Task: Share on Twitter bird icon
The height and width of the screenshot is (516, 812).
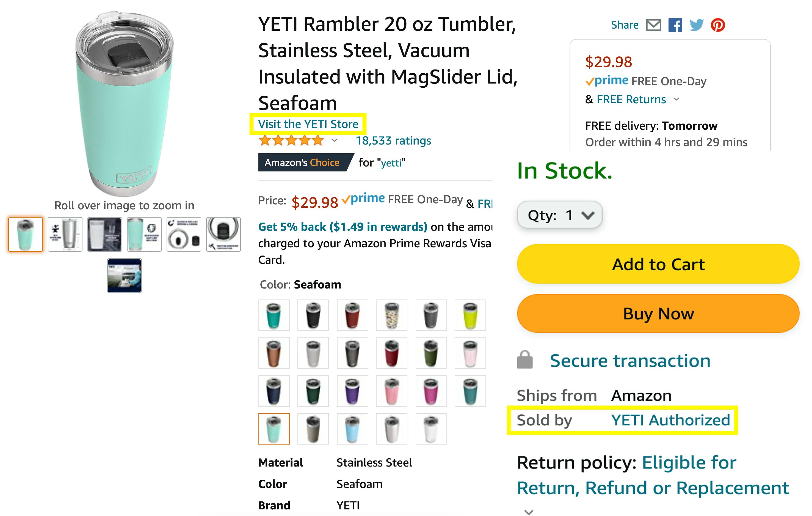Action: pyautogui.click(x=696, y=25)
